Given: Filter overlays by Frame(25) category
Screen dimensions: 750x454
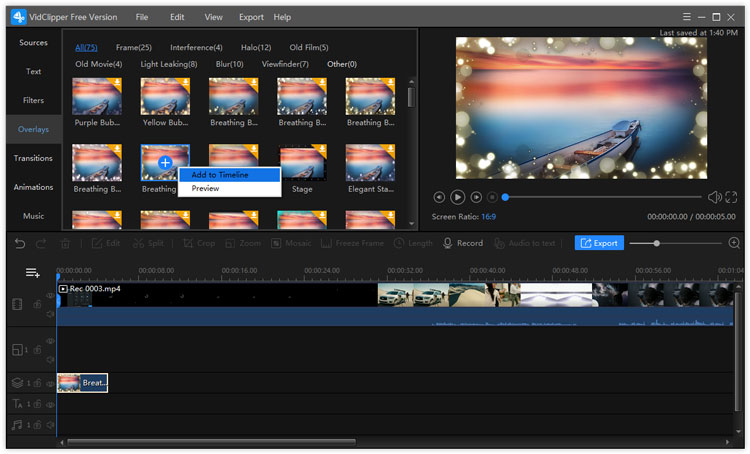Looking at the screenshot, I should pyautogui.click(x=133, y=47).
